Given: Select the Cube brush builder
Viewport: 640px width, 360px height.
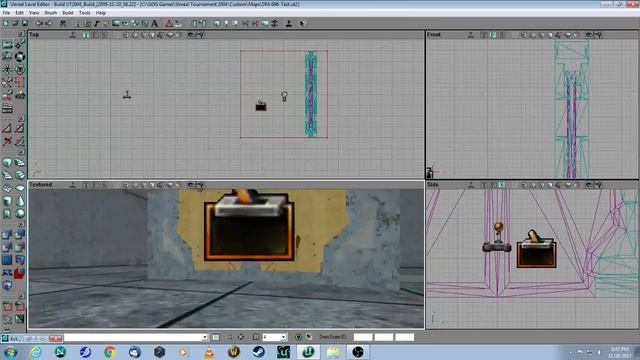Looking at the screenshot, I should [x=7, y=162].
